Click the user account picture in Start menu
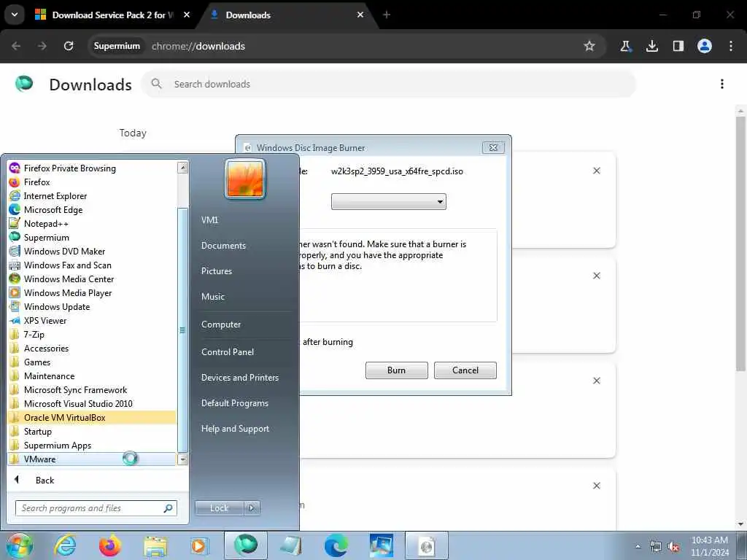The image size is (747, 560). tap(245, 179)
